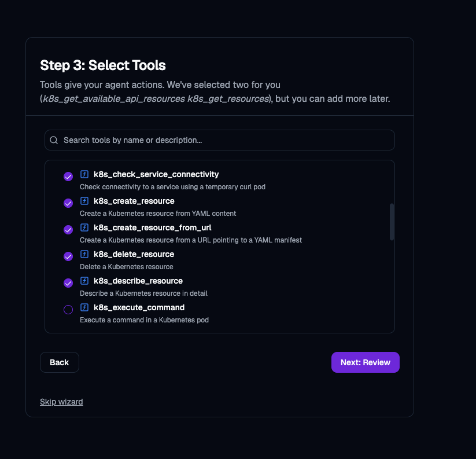Disable the k8s_delete_resource tool
The width and height of the screenshot is (476, 459).
[x=68, y=256]
